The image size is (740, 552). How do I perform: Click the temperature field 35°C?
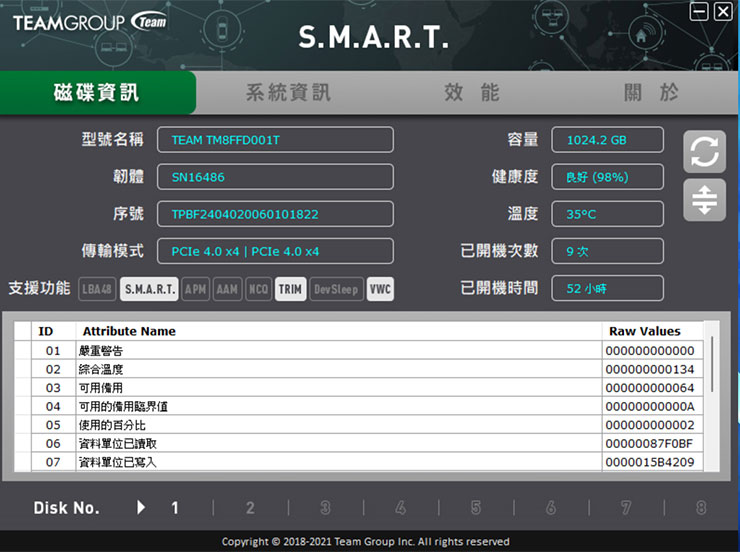click(607, 214)
